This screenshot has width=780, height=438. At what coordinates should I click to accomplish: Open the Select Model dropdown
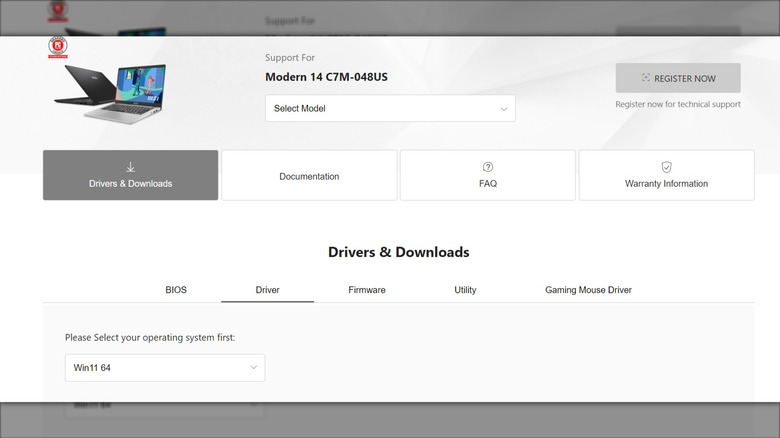(390, 108)
